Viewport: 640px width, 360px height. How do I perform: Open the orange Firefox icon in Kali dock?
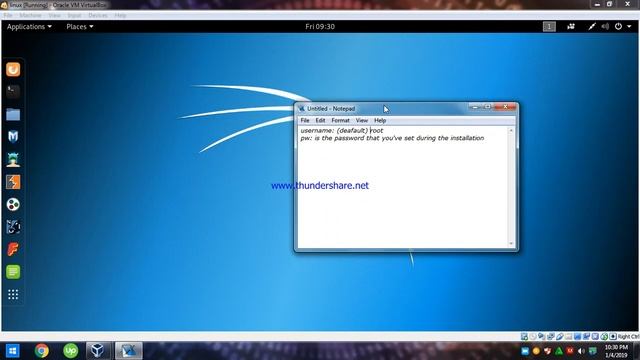tap(13, 69)
